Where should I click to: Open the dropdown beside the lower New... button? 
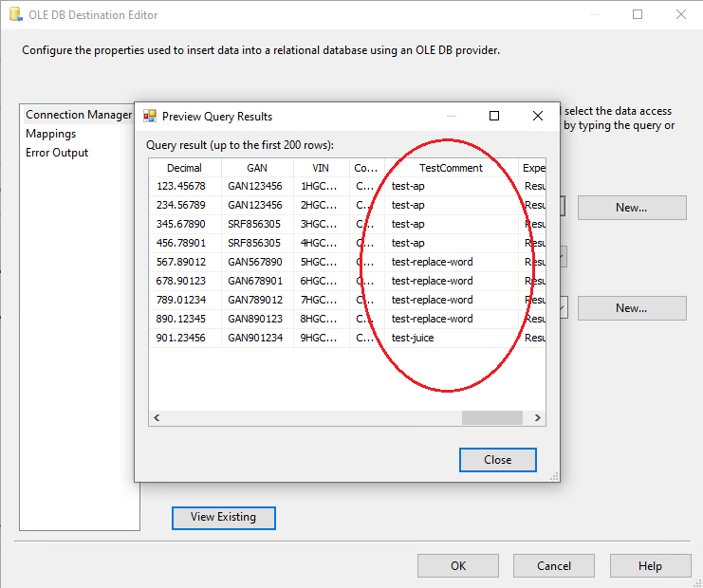pos(564,308)
